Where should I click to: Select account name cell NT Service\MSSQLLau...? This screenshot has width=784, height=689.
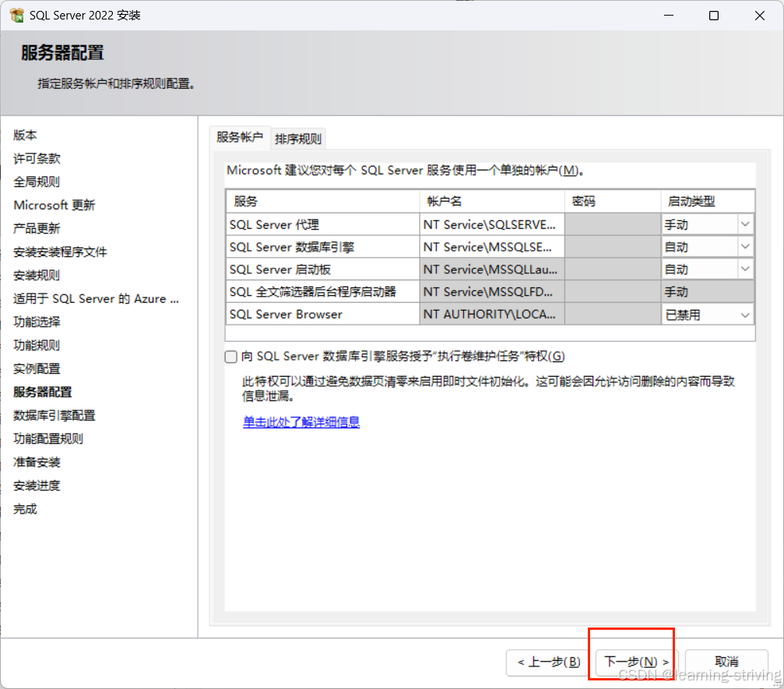point(492,269)
